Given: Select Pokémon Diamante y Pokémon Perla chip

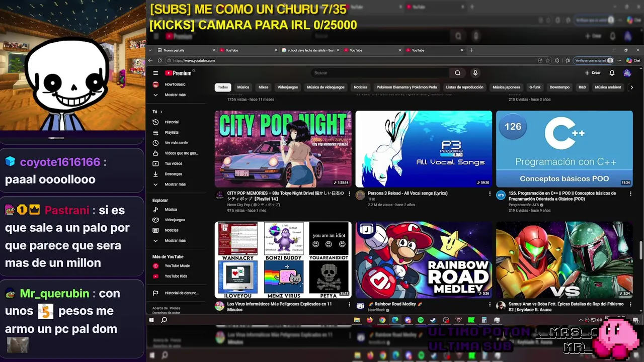Looking at the screenshot, I should point(407,87).
